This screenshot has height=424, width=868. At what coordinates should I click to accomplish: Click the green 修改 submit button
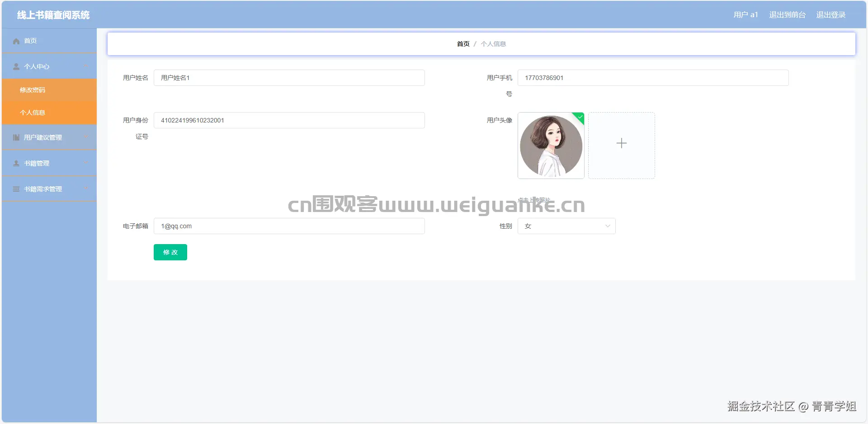[x=170, y=252]
